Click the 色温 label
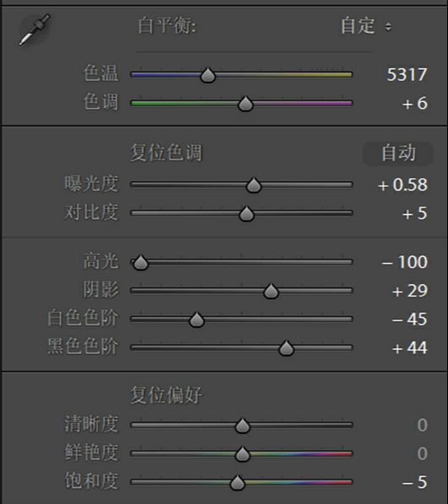This screenshot has height=504, width=448. [x=100, y=73]
